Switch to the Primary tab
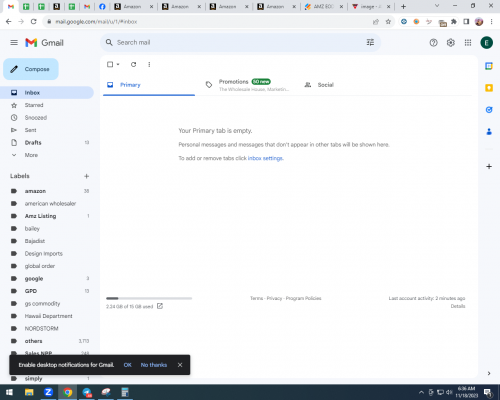The image size is (500, 400). click(x=149, y=85)
